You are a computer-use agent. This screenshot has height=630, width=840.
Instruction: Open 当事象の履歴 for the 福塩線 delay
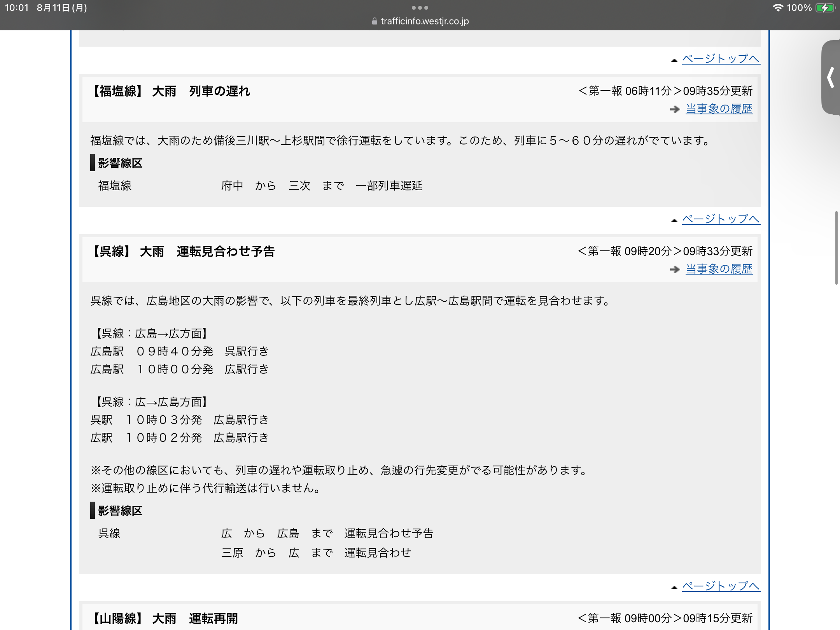coord(719,109)
